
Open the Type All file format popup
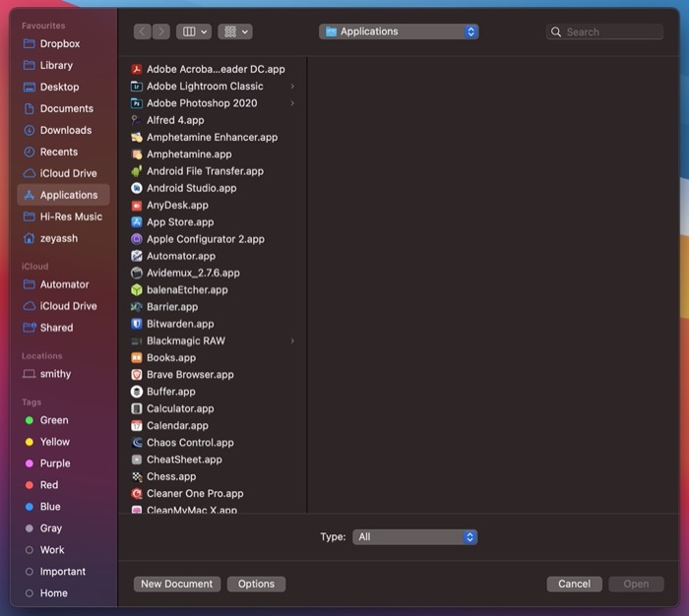414,537
